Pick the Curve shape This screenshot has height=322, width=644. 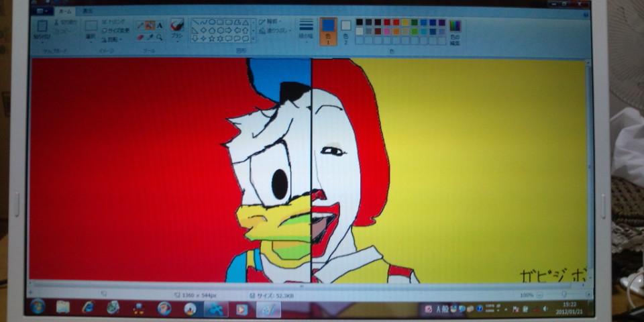pyautogui.click(x=204, y=22)
